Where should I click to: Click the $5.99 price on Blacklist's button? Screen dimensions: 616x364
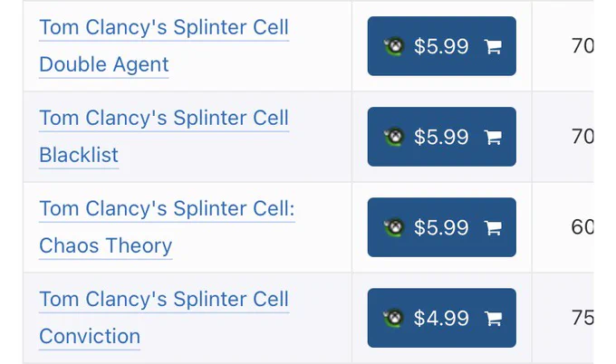pos(441,137)
